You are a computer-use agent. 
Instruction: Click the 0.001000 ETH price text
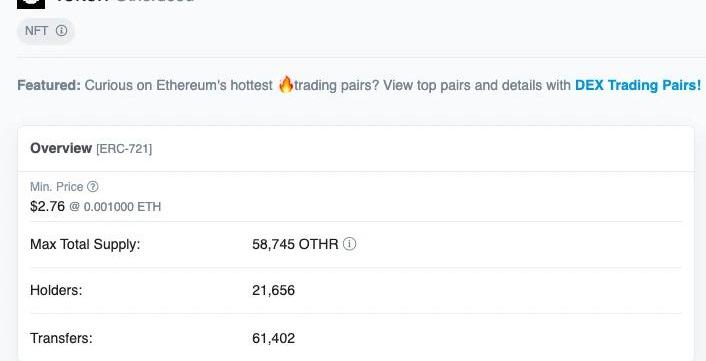click(x=122, y=207)
